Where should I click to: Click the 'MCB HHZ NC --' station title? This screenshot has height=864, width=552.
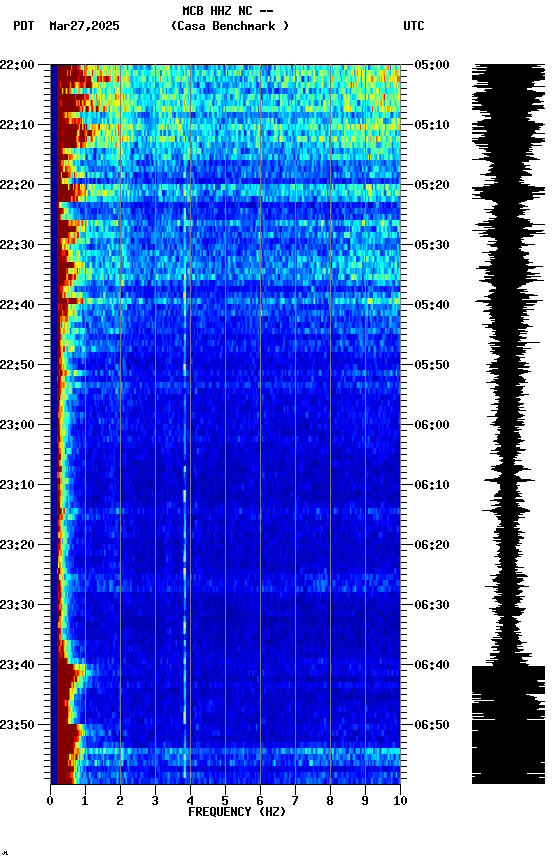pos(228,11)
